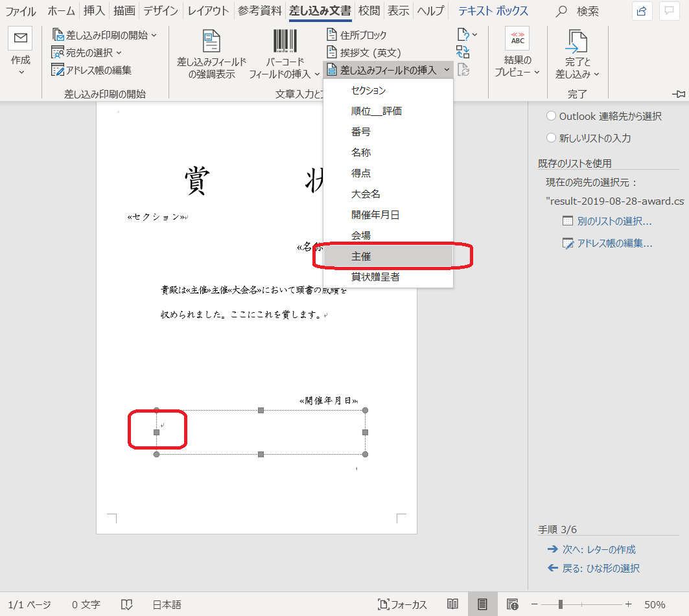Switch to print layout view icon

pyautogui.click(x=482, y=604)
